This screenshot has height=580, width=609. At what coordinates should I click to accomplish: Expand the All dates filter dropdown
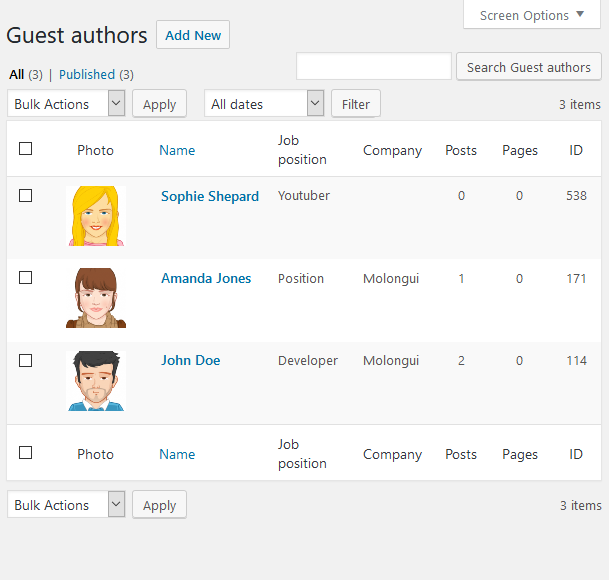pos(264,104)
